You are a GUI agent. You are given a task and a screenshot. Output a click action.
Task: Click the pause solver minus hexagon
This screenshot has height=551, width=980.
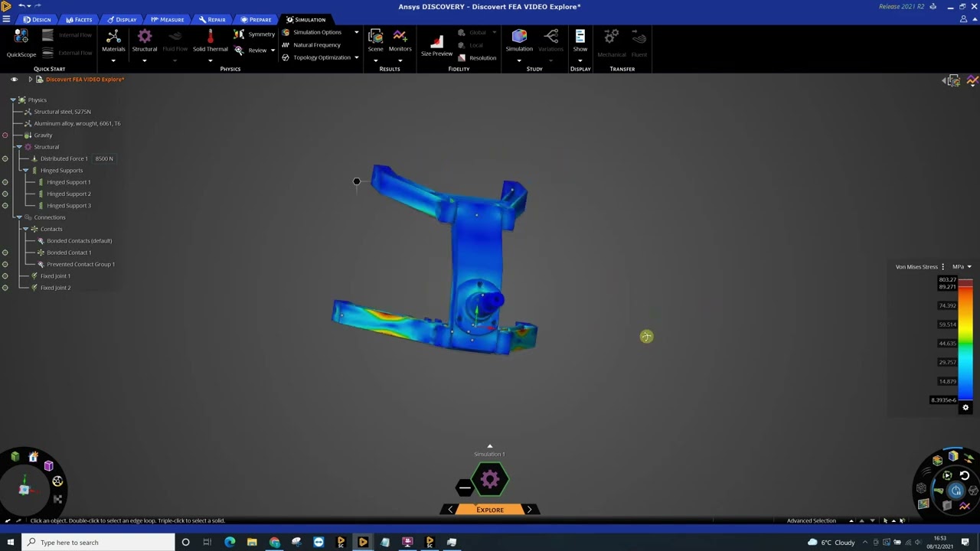pyautogui.click(x=465, y=487)
